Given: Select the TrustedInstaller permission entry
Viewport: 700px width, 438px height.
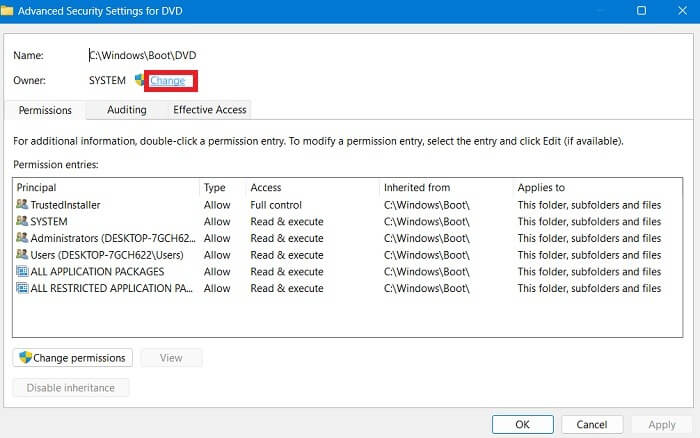Looking at the screenshot, I should tap(347, 205).
